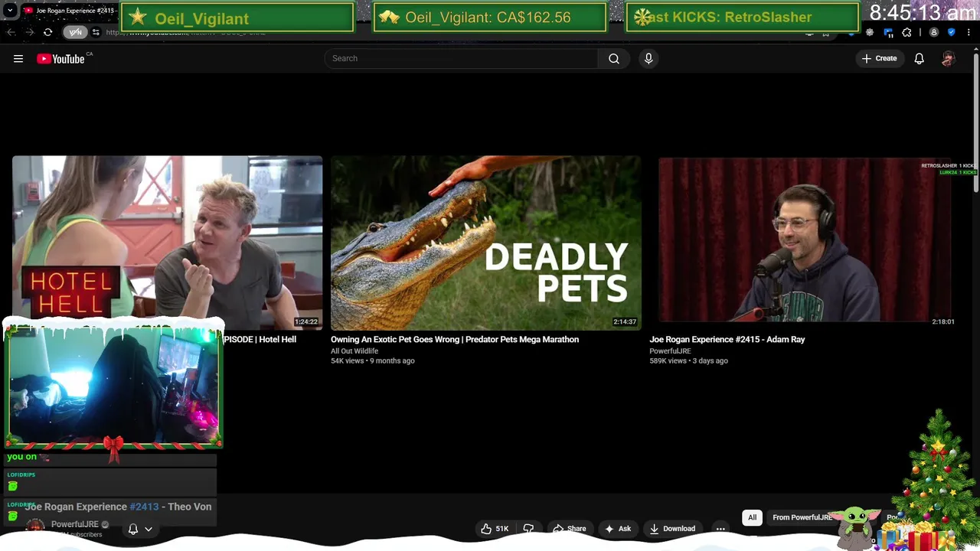Screen dimensions: 980x551
Task: Click the gray verified-badge extension icon
Action: click(x=869, y=32)
